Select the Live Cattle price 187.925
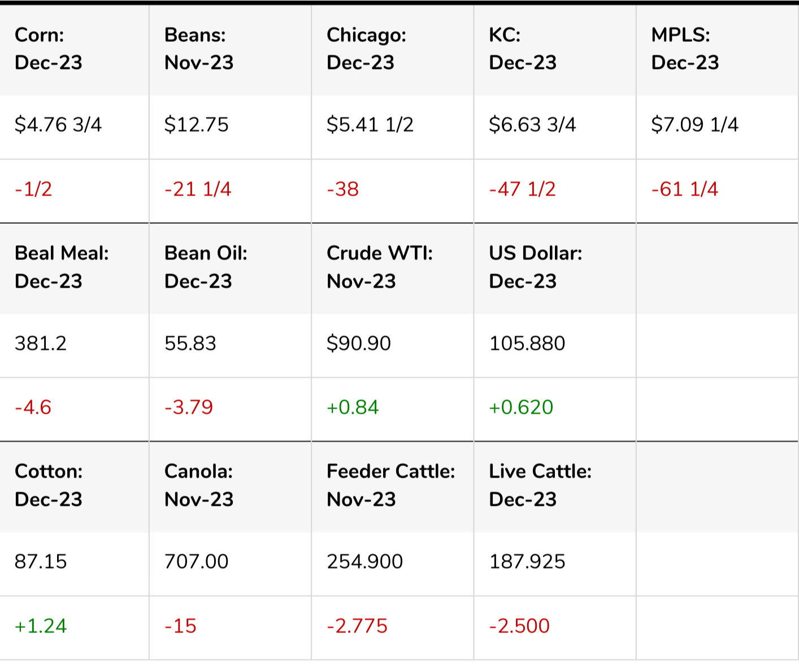Viewport: 799px width, 672px height. [527, 562]
